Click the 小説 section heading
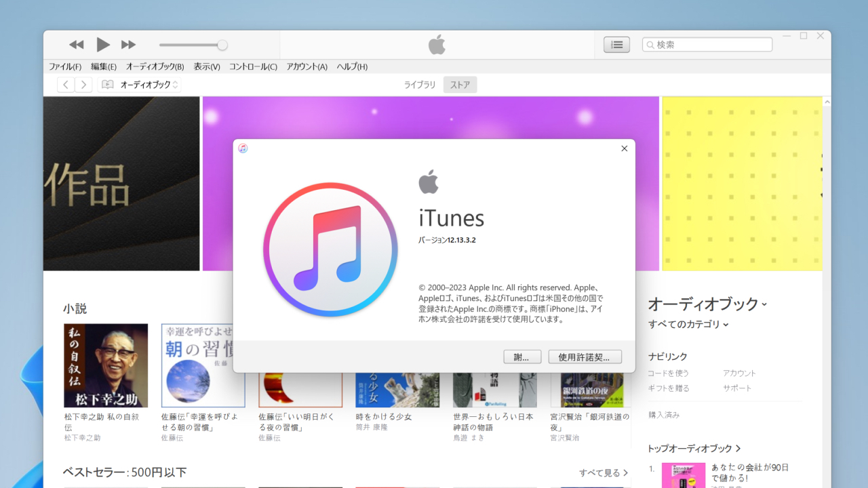Viewport: 868px width, 488px height. pyautogui.click(x=75, y=309)
